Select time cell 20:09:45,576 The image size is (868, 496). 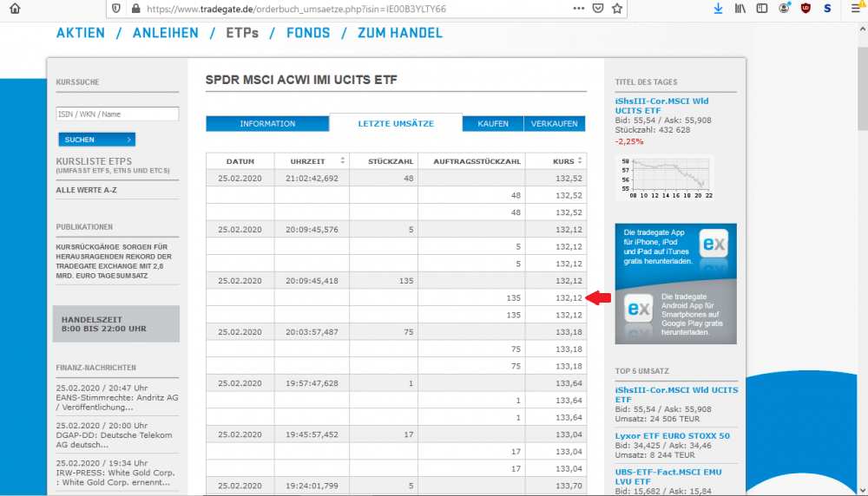[x=312, y=230]
